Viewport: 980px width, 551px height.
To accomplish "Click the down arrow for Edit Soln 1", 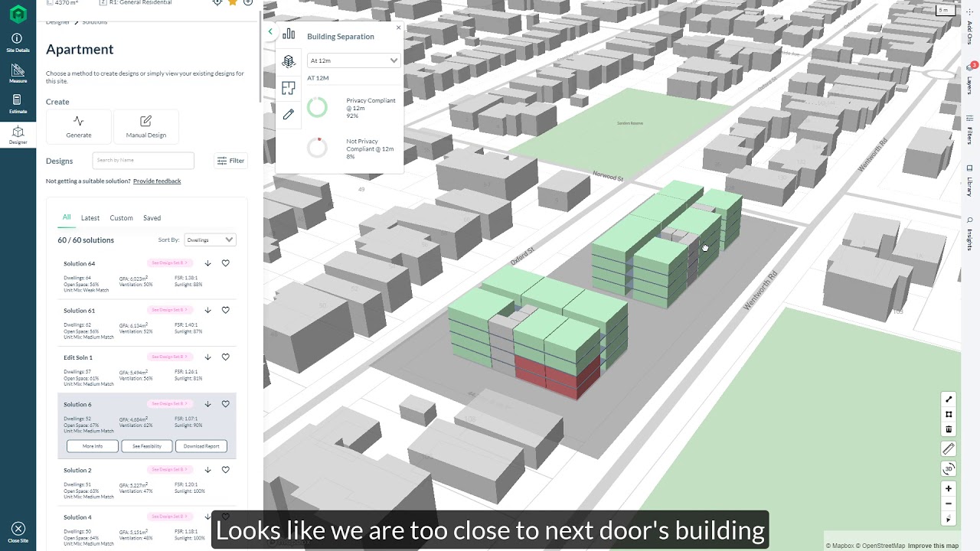I will click(207, 357).
